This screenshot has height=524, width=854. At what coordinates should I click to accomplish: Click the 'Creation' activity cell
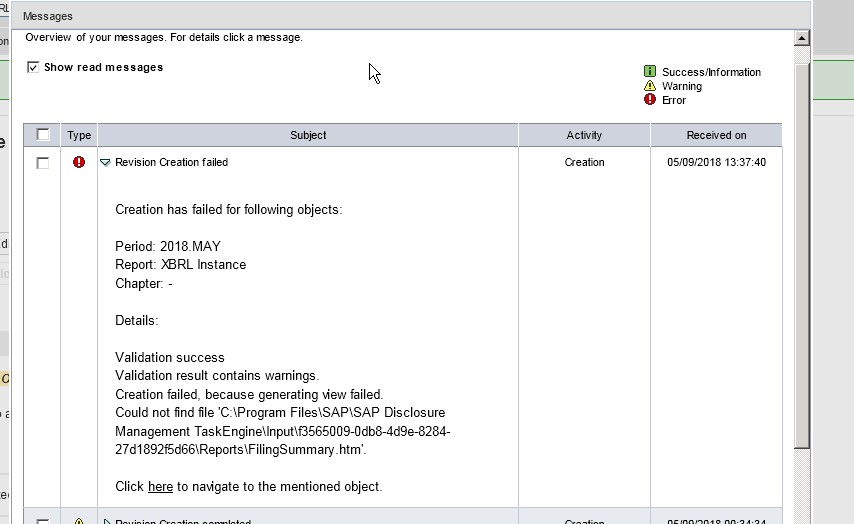click(x=584, y=162)
